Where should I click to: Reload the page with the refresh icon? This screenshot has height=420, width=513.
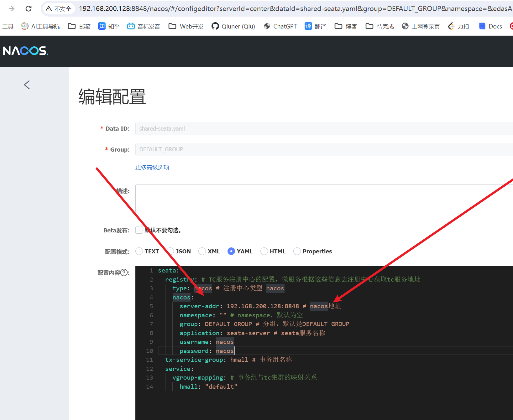click(x=29, y=8)
